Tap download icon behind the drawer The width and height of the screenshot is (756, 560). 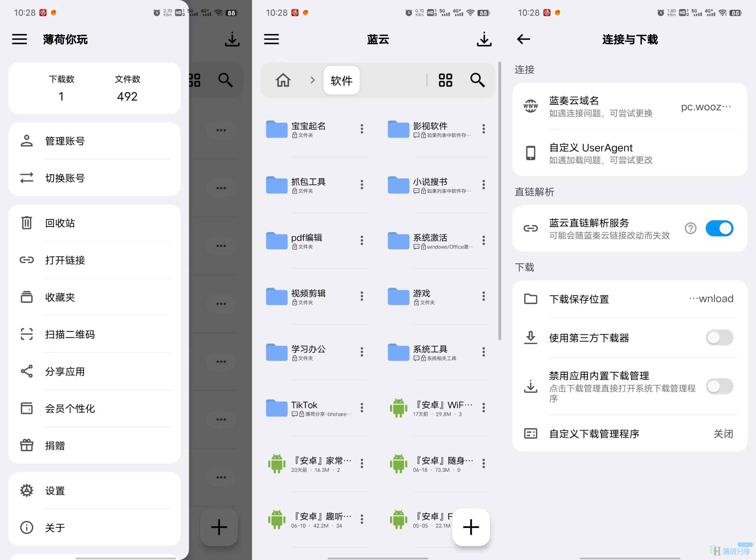pos(232,39)
